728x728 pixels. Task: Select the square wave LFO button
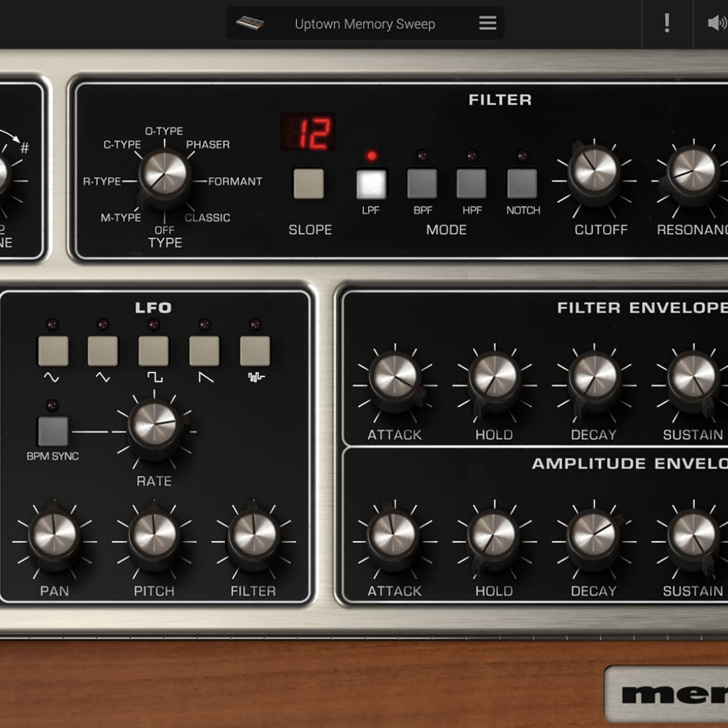[x=154, y=351]
